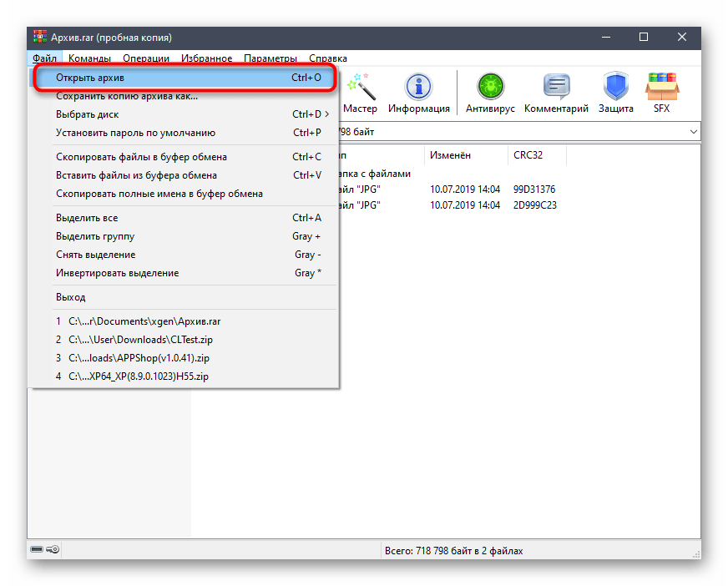
Task: Run the Антивирус scan icon
Action: (x=490, y=92)
